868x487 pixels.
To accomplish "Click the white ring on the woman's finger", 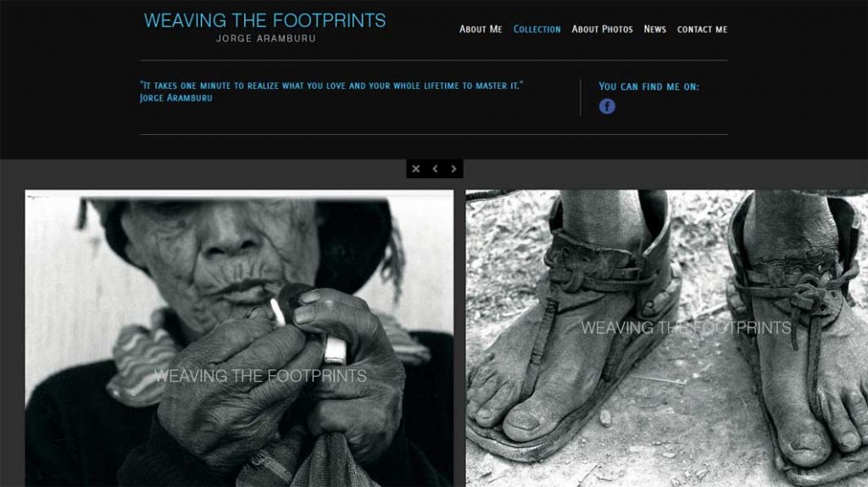I will 336,350.
